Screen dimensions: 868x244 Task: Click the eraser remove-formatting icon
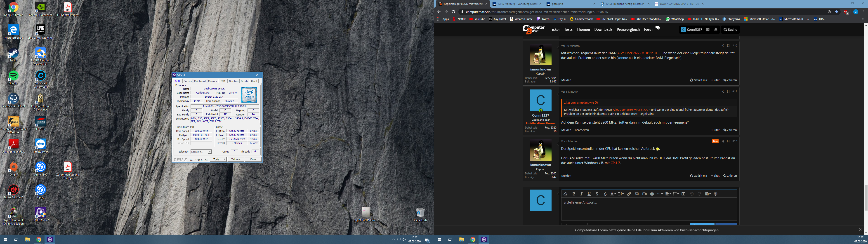click(x=565, y=194)
